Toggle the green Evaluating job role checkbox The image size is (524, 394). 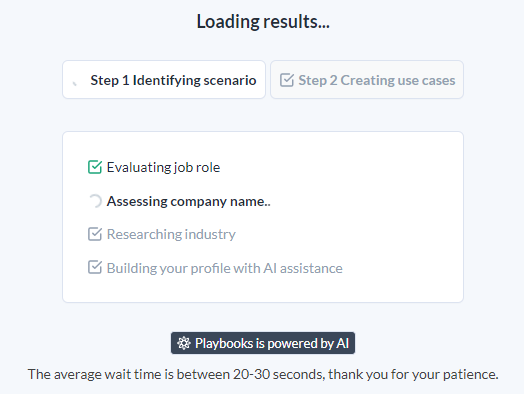(x=95, y=167)
